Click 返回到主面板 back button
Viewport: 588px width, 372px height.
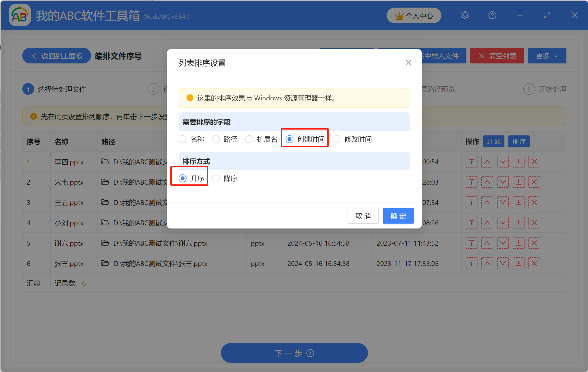tap(57, 56)
